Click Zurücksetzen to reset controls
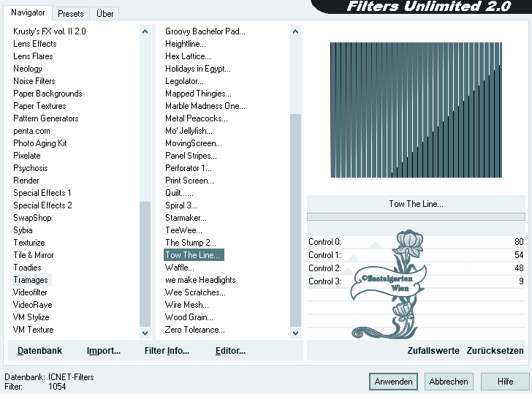The width and height of the screenshot is (532, 394). [495, 351]
